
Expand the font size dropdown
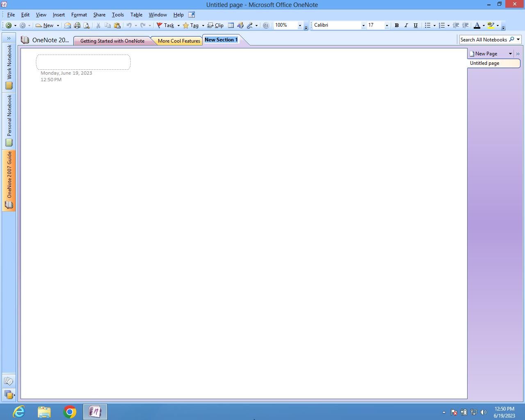[x=386, y=25]
